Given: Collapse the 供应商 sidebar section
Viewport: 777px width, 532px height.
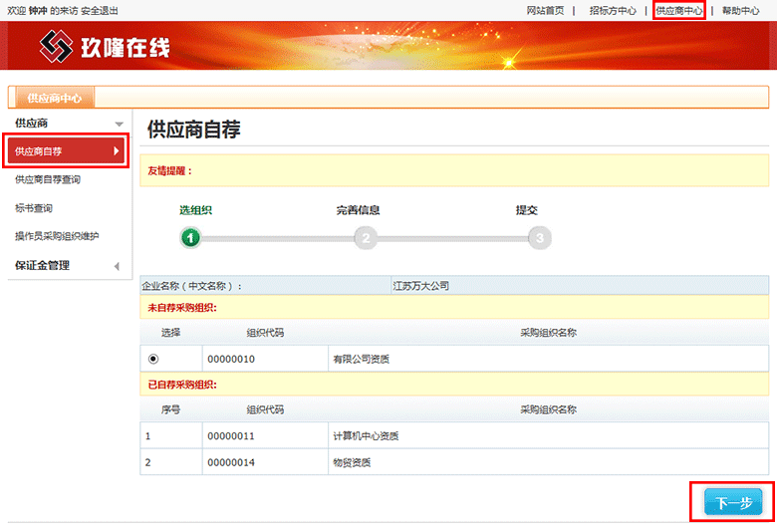Looking at the screenshot, I should 119,124.
